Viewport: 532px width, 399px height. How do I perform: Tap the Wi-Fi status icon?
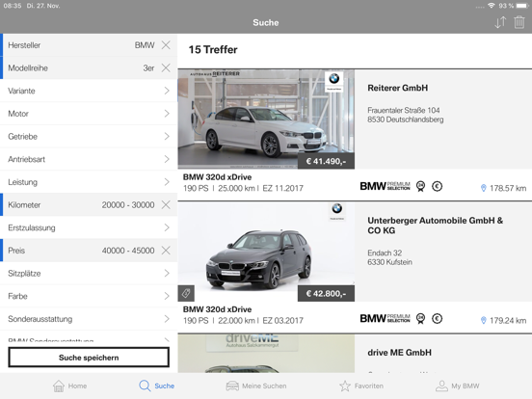pos(491,6)
